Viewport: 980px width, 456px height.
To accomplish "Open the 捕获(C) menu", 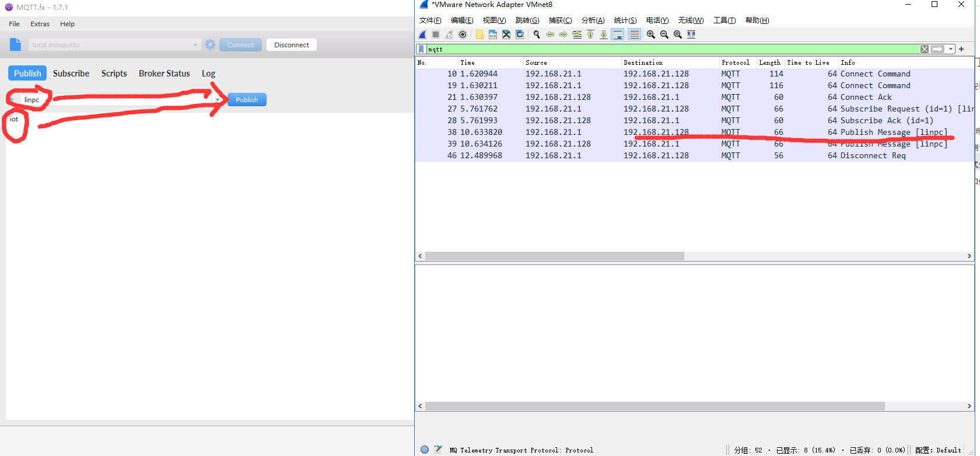I will point(560,20).
